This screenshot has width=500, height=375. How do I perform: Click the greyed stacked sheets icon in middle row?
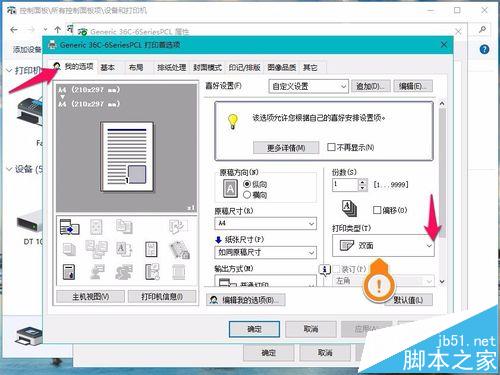69,249
